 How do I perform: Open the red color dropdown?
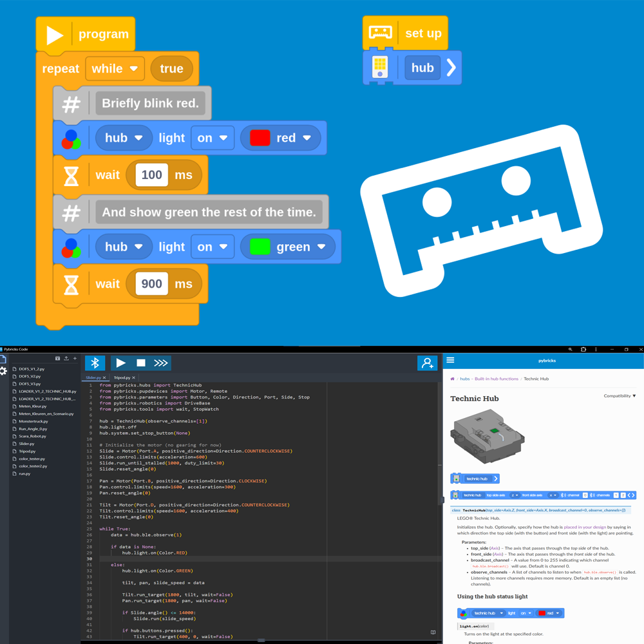(281, 138)
